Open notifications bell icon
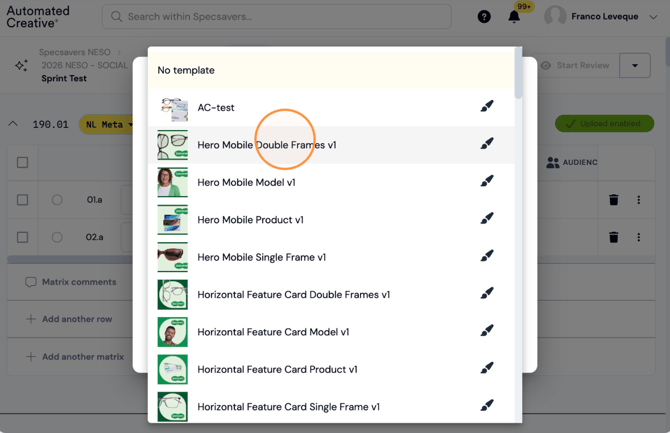Viewport: 670px width, 433px height. pyautogui.click(x=514, y=17)
